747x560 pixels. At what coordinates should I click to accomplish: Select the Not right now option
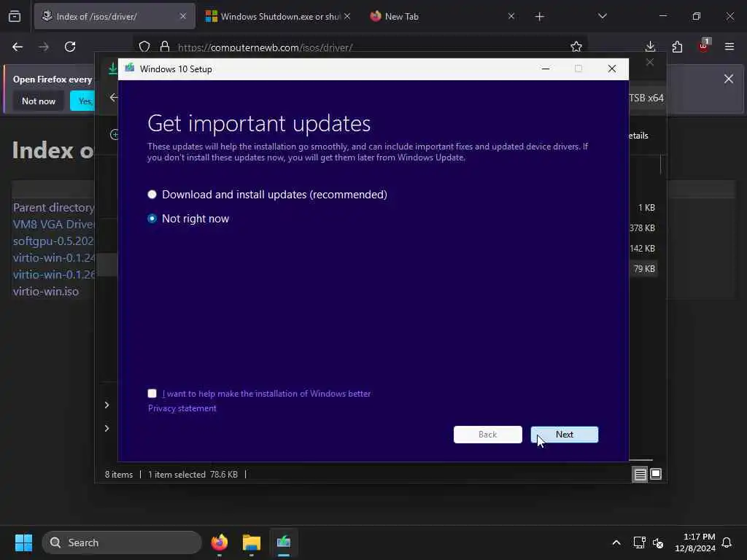(x=152, y=219)
